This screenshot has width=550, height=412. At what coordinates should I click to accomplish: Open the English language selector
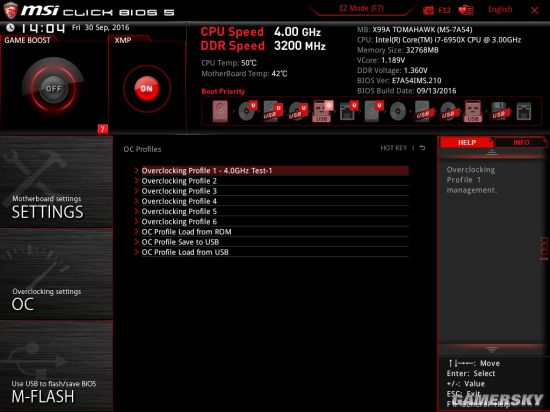(500, 9)
